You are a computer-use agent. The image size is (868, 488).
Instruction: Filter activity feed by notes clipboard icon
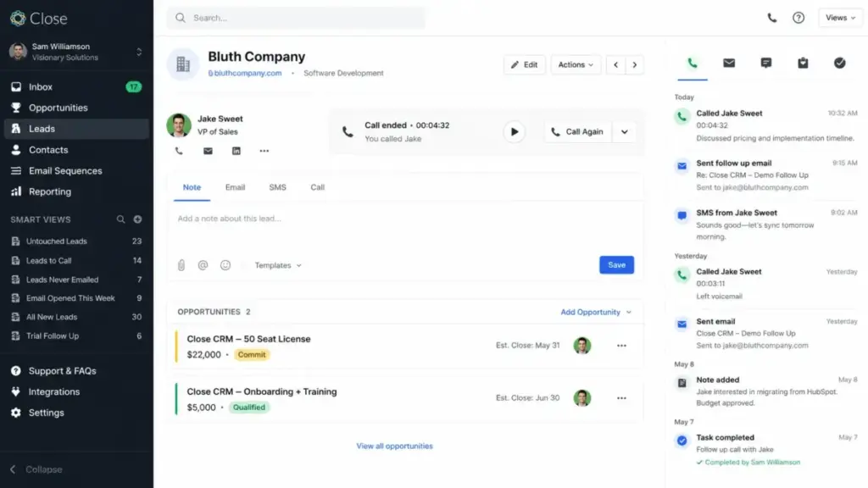(x=803, y=63)
